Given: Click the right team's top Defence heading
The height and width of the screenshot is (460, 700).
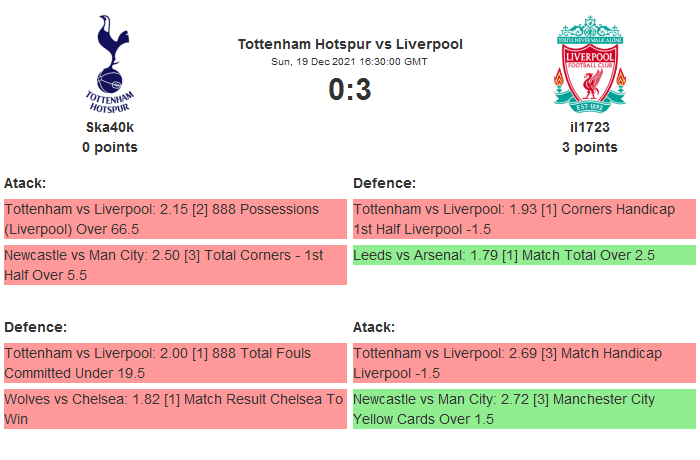Looking at the screenshot, I should pos(384,183).
